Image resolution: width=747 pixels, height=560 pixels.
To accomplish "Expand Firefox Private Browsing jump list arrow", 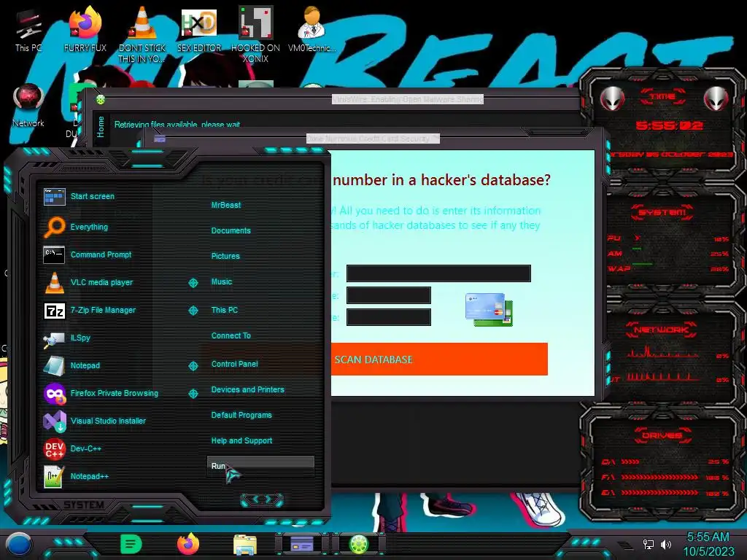I will tap(193, 393).
